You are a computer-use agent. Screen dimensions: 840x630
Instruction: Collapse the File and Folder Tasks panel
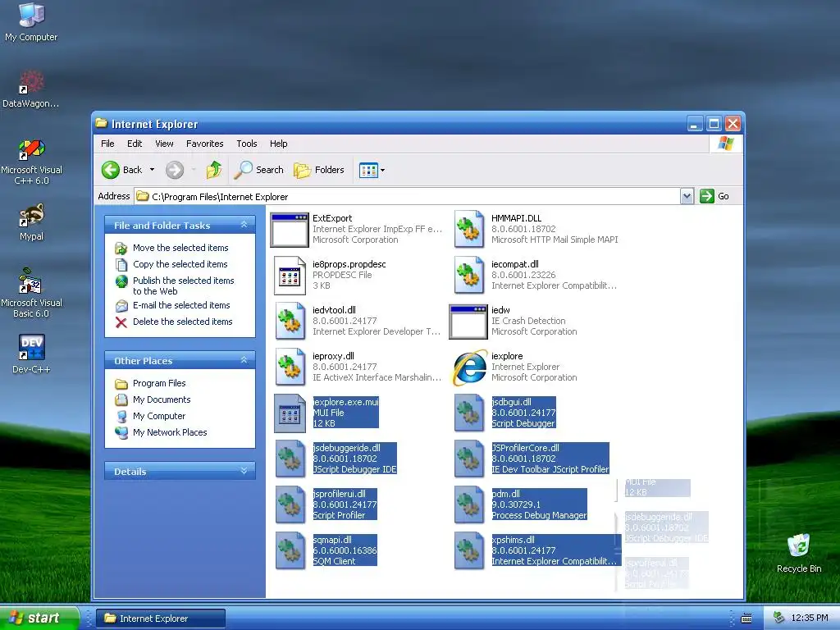[244, 225]
